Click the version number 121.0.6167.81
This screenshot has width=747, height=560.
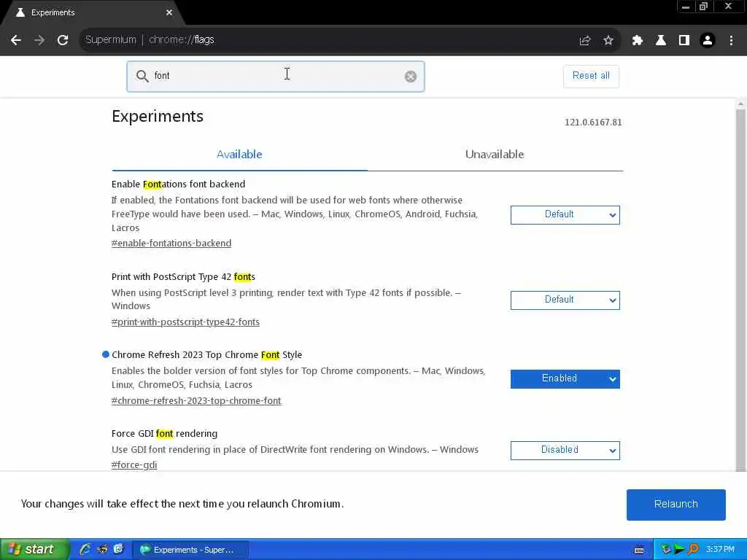click(x=593, y=122)
